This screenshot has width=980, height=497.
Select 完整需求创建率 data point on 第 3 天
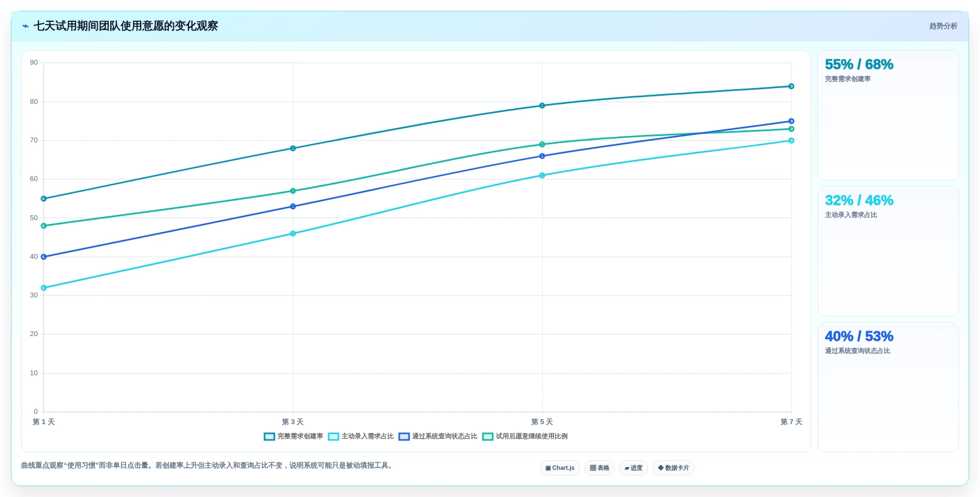[x=293, y=148]
